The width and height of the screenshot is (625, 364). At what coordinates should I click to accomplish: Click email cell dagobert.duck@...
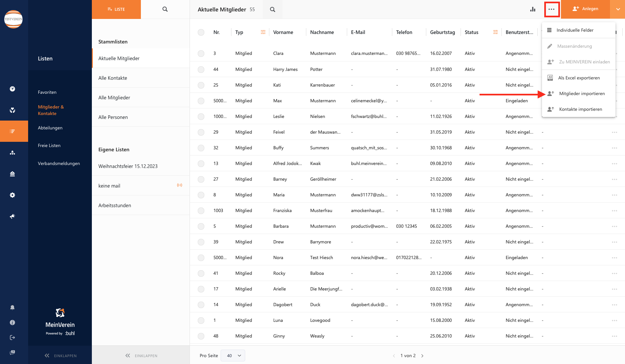coord(369,305)
